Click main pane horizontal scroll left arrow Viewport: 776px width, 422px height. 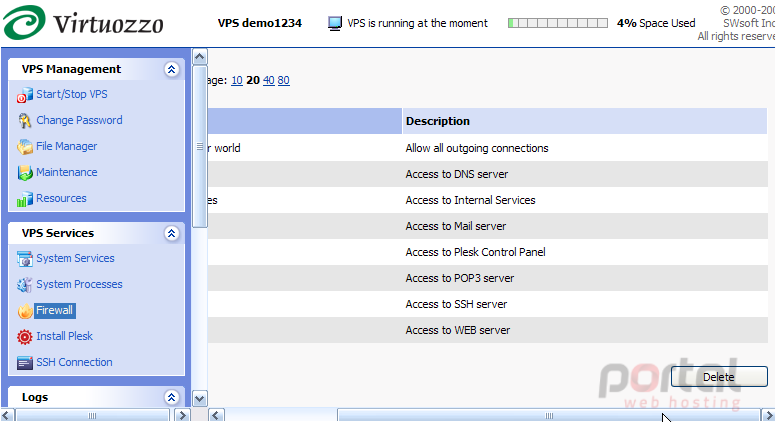[x=216, y=415]
